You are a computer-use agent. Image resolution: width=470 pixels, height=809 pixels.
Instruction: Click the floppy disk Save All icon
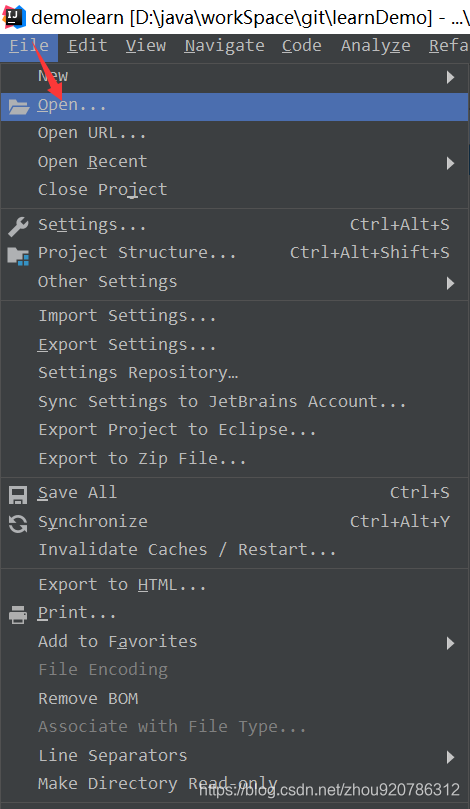(19, 495)
